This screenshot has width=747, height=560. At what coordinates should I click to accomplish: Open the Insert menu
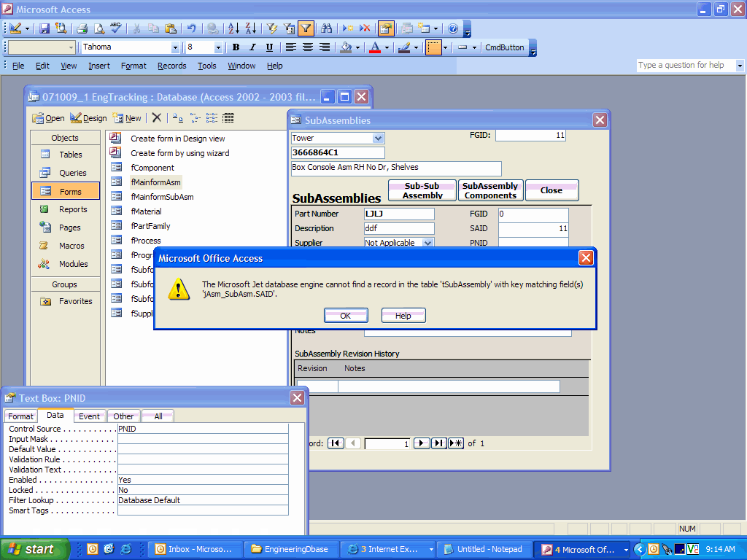point(99,66)
